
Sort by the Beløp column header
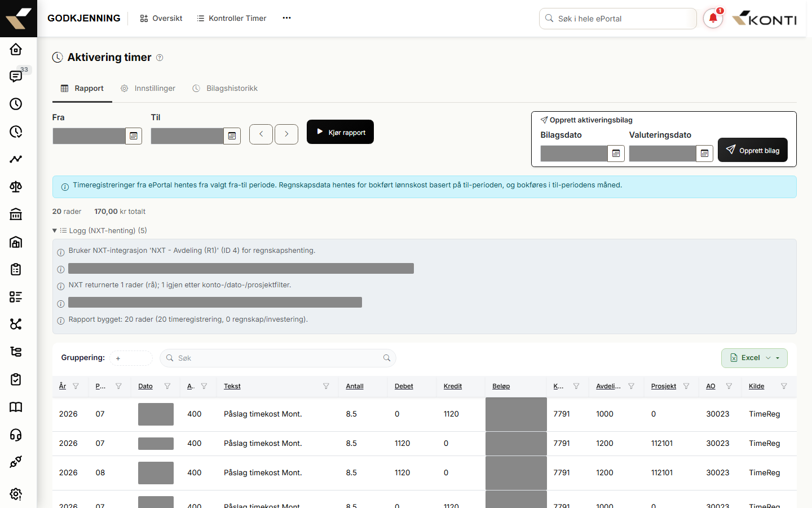(501, 386)
